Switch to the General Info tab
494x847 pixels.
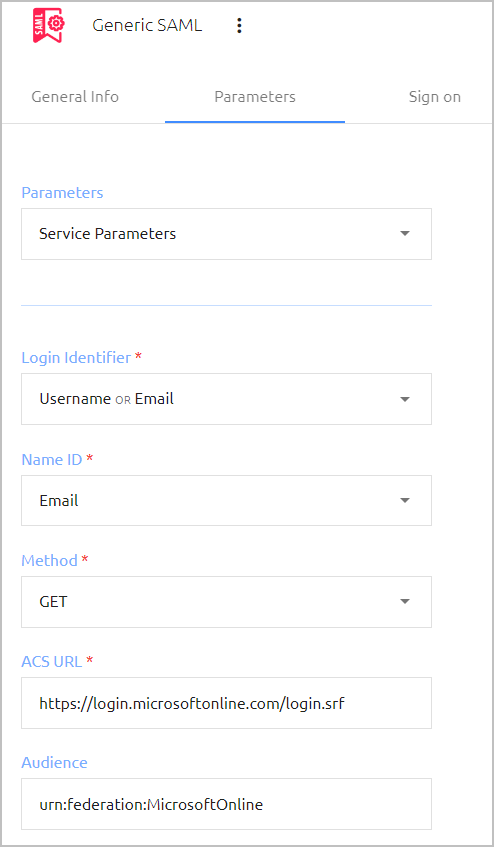pyautogui.click(x=75, y=97)
